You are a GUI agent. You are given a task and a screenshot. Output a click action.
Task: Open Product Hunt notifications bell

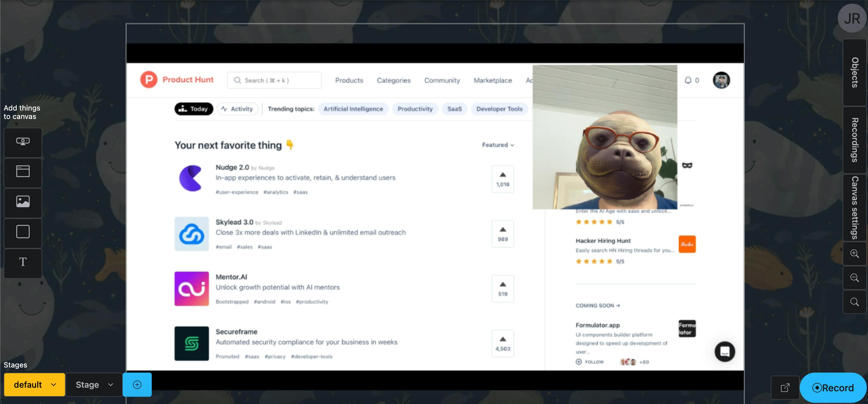coord(688,80)
